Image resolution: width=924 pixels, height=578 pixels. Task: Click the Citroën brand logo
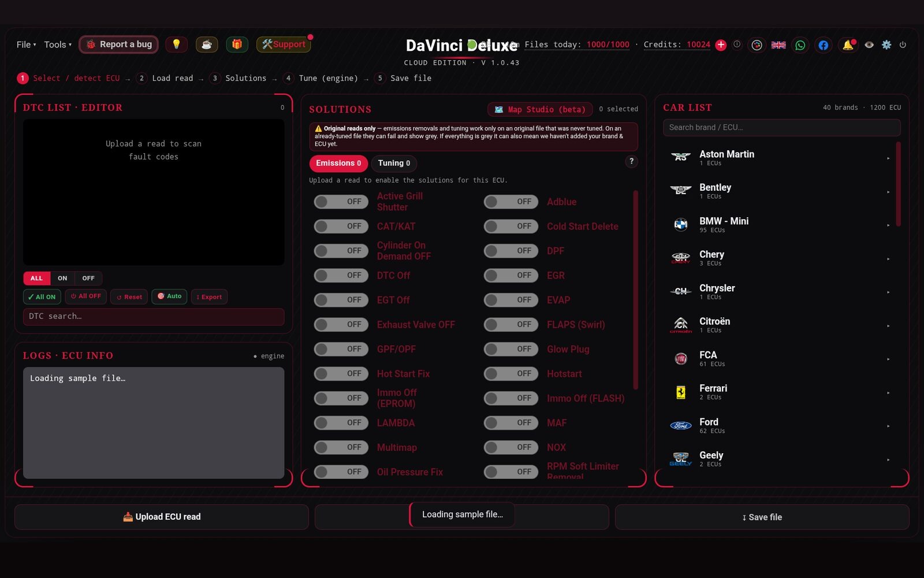point(681,325)
